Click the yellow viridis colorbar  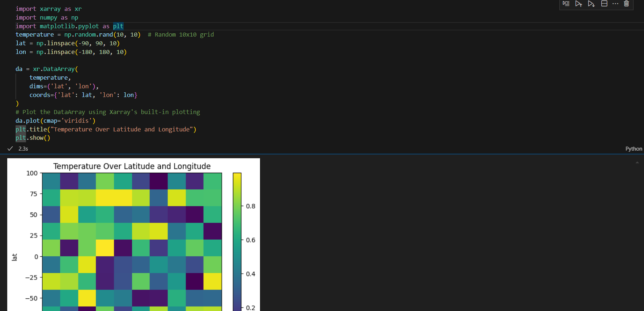click(x=237, y=242)
